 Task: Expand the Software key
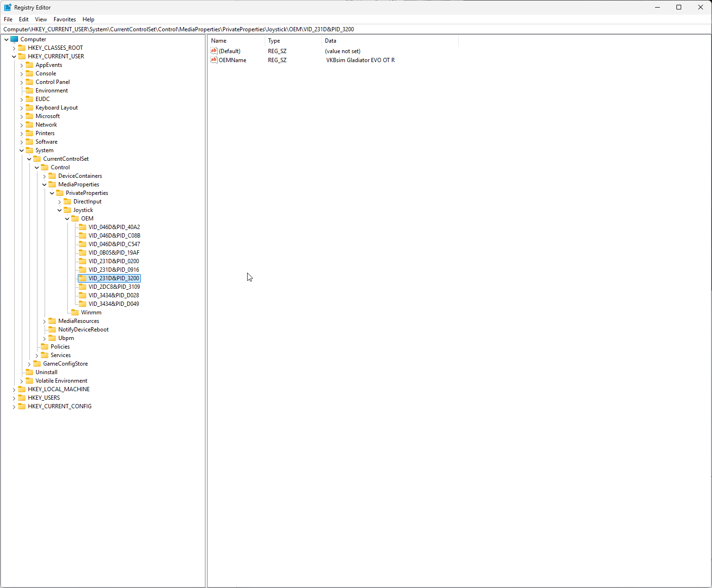click(x=22, y=142)
